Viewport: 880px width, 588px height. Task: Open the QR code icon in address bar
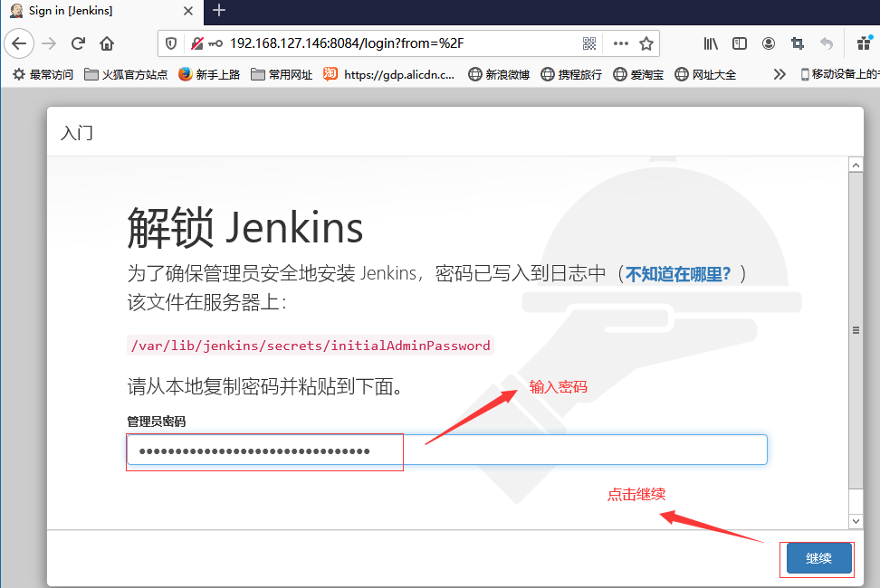click(589, 43)
